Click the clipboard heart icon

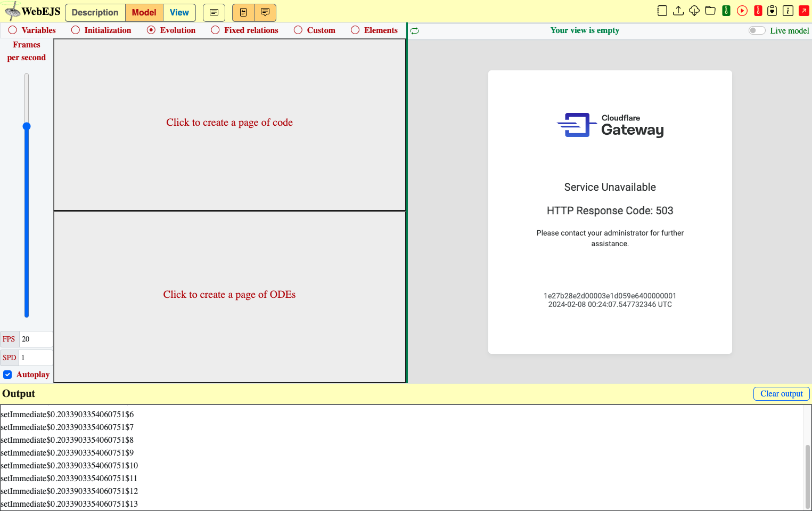[772, 11]
